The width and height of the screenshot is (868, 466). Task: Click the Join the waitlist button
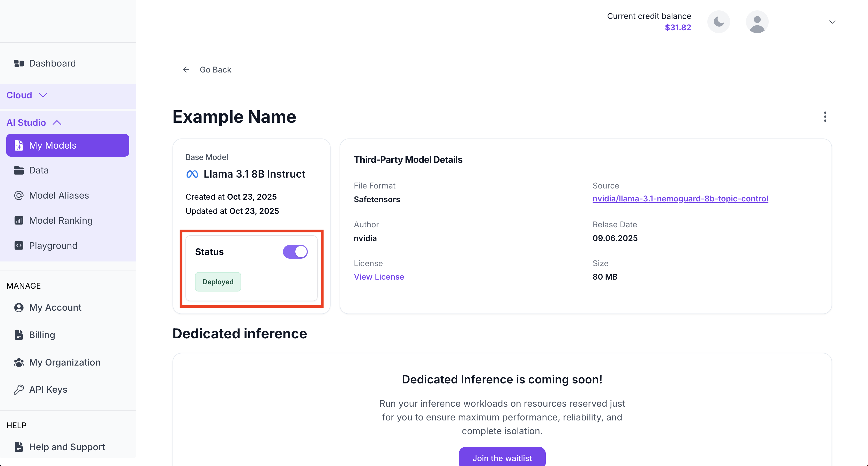[x=502, y=457]
